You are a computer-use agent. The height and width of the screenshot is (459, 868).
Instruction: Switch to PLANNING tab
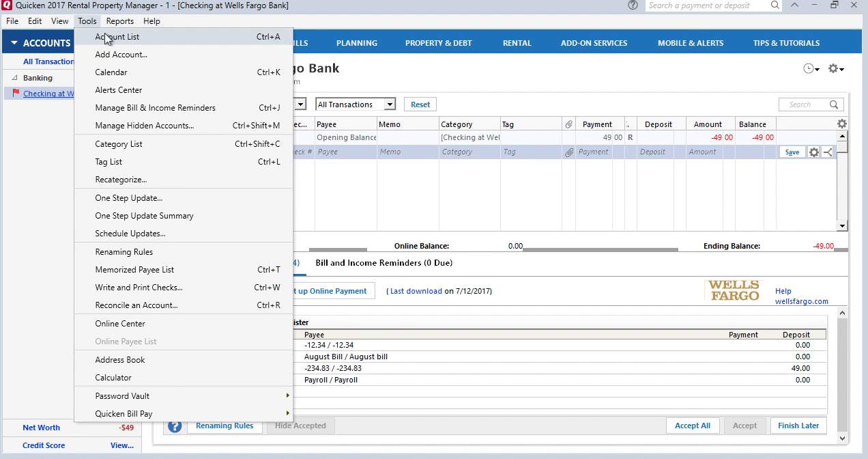pyautogui.click(x=357, y=43)
